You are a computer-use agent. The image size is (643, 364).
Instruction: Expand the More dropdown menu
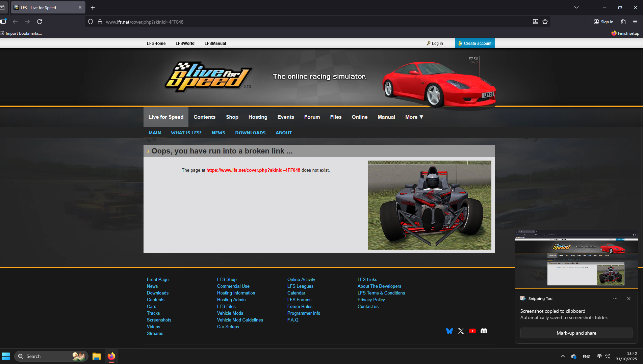414,117
